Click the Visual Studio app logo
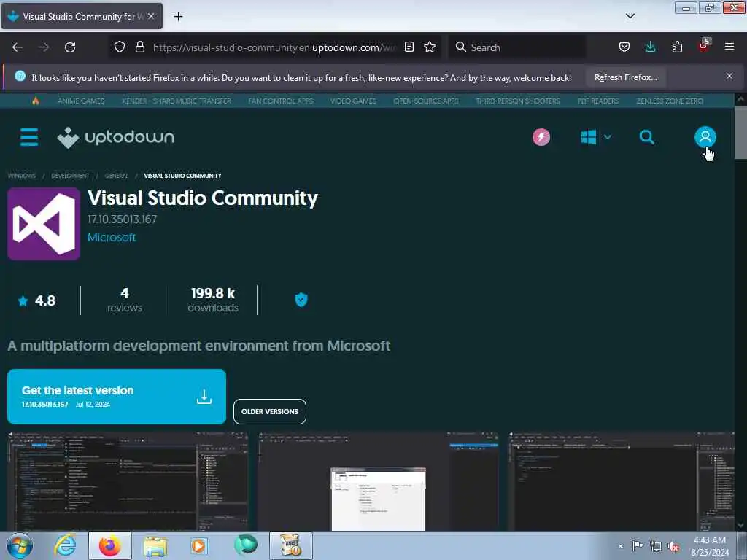 pyautogui.click(x=44, y=224)
